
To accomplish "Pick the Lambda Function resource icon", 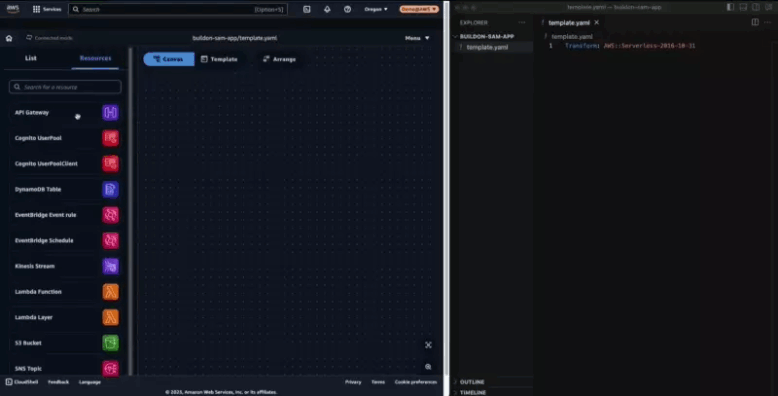I will point(110,292).
